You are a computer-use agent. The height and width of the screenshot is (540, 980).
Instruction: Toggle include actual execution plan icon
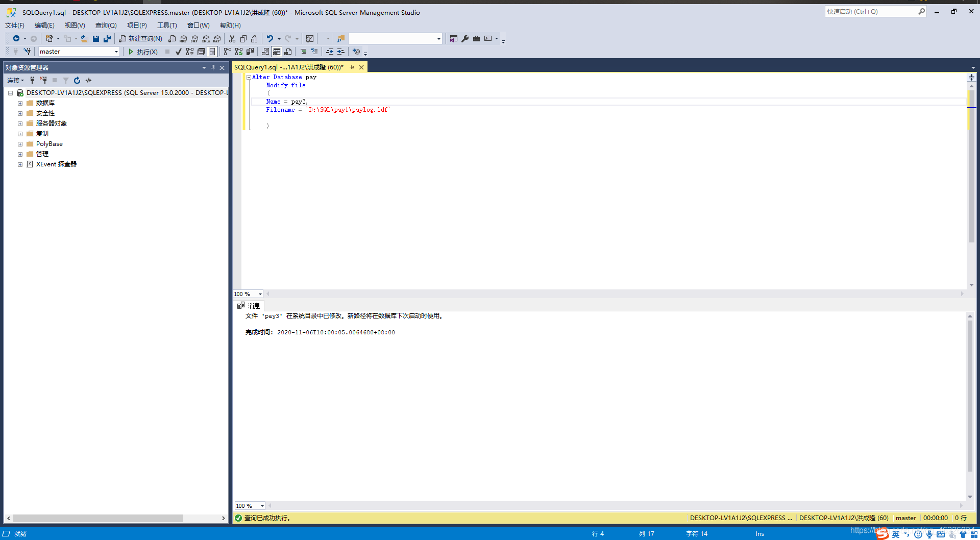click(228, 52)
